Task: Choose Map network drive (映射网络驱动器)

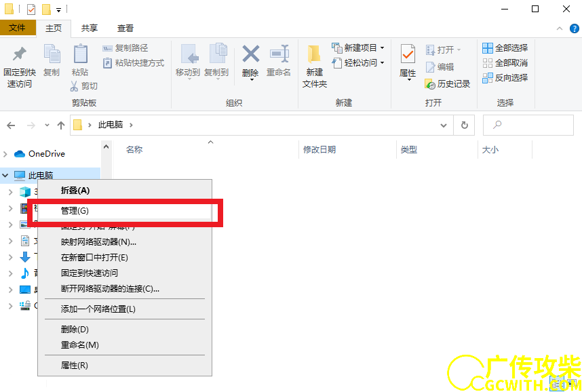Action: tap(125, 242)
